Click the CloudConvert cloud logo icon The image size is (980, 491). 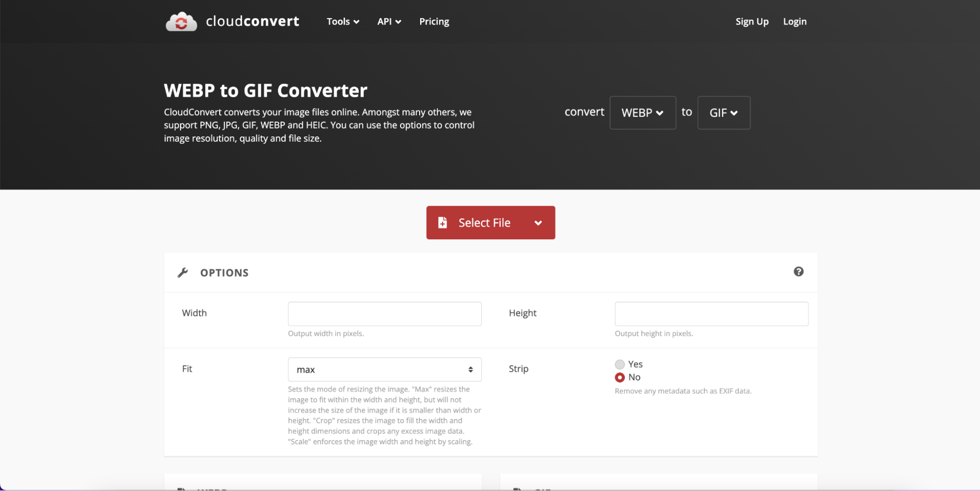click(181, 22)
